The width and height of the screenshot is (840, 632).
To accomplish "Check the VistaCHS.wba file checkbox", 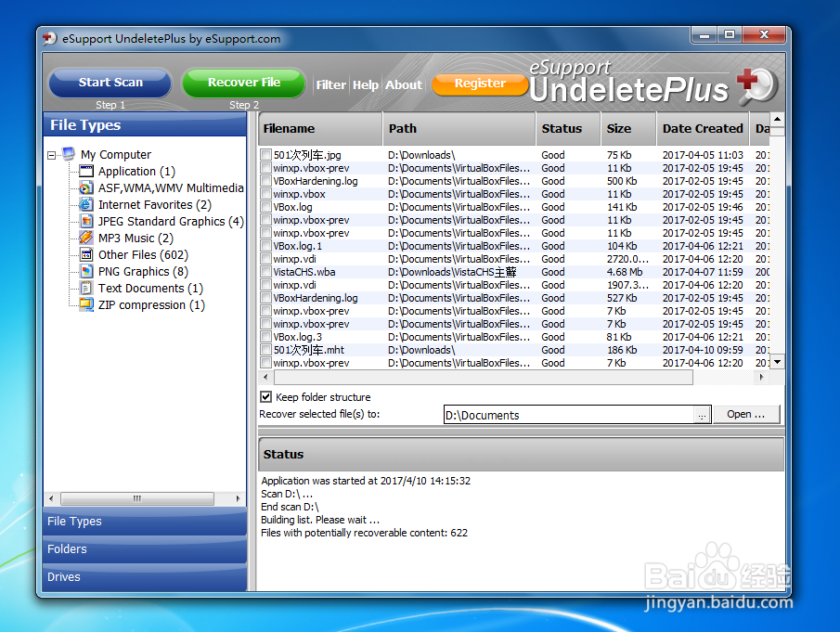I will pos(265,272).
